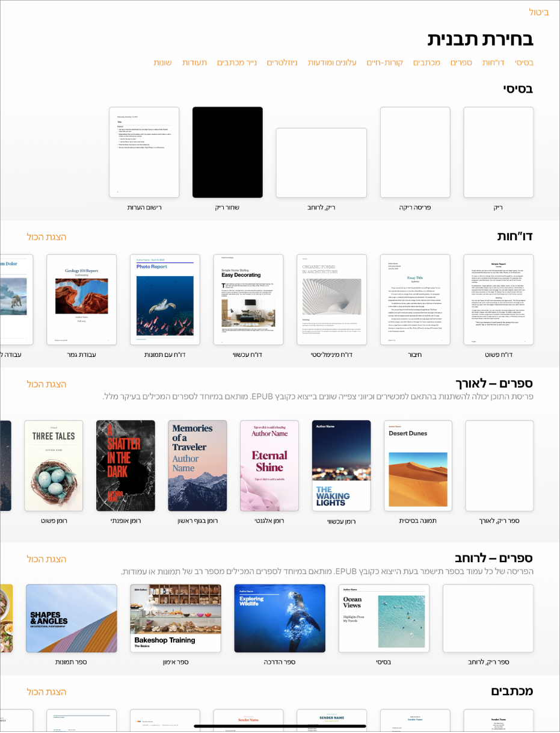Pick the רומן פשוט Three Tales template
560x733 pixels.
54,466
